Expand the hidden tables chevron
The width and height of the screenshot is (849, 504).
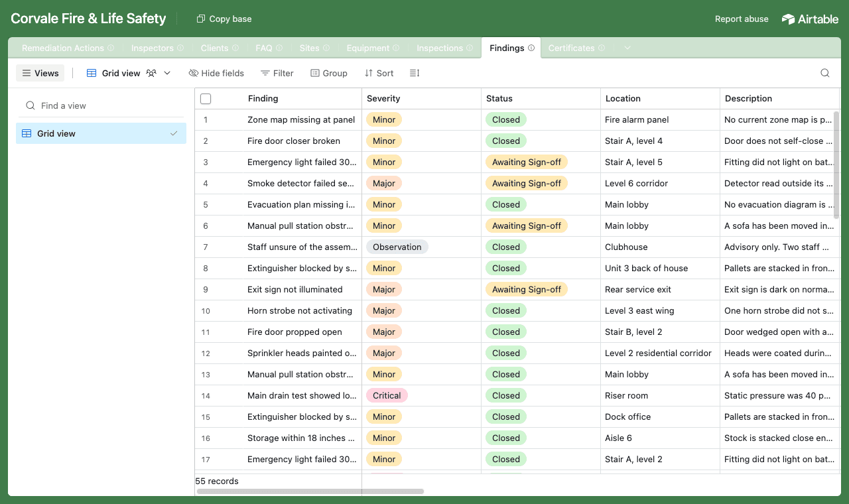627,48
